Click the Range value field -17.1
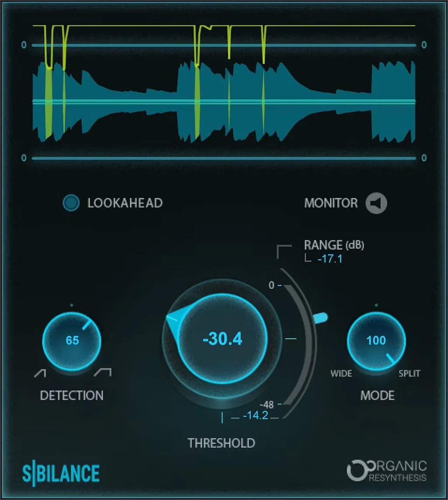448x500 pixels. point(330,259)
